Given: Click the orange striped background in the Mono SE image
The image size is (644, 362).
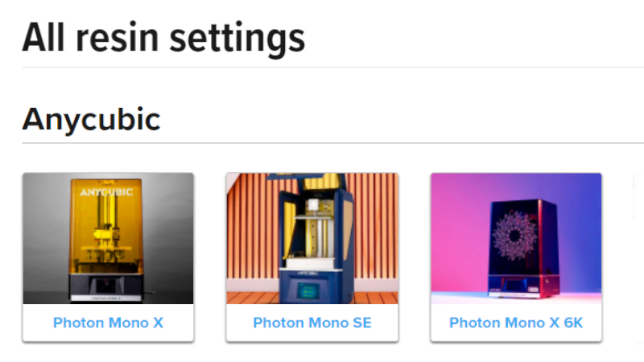Looking at the screenshot, I should pos(250,233).
